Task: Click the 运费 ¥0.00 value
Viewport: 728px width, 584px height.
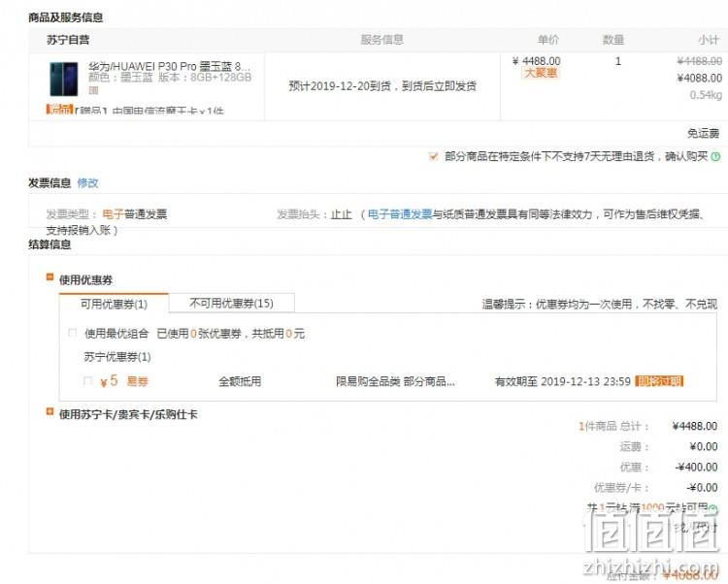Action: pos(704,446)
